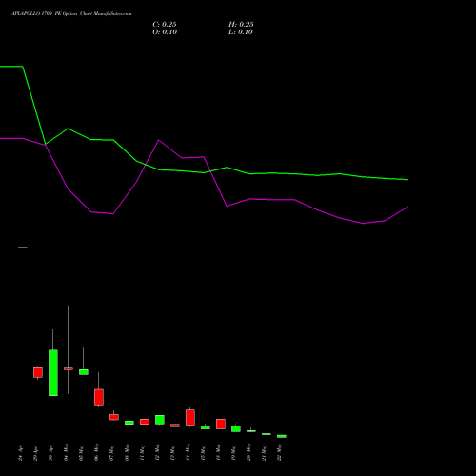Select the close value C: 0.25
Viewport: 476px width, 476px height.
(165, 25)
